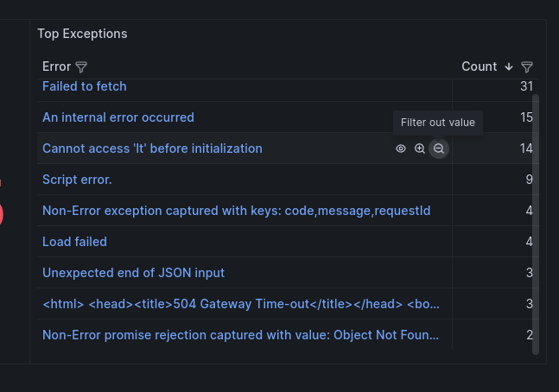Sort the table by Count header

pyautogui.click(x=480, y=66)
